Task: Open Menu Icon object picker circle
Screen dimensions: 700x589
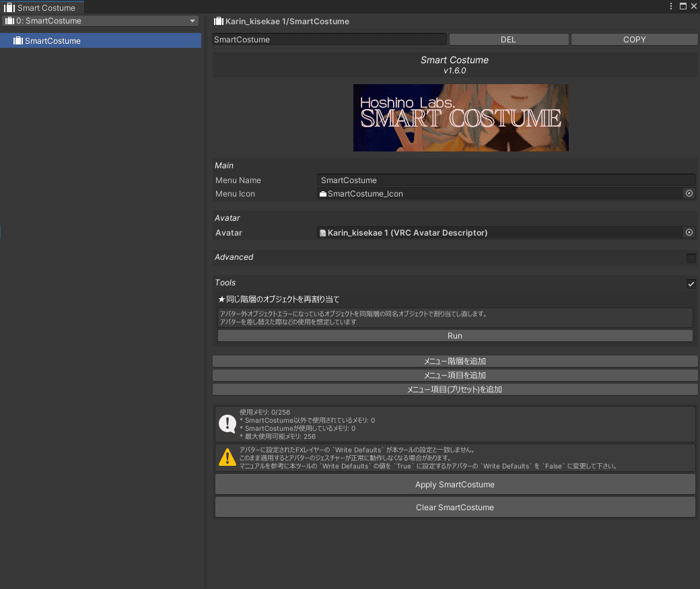Action: tap(689, 193)
